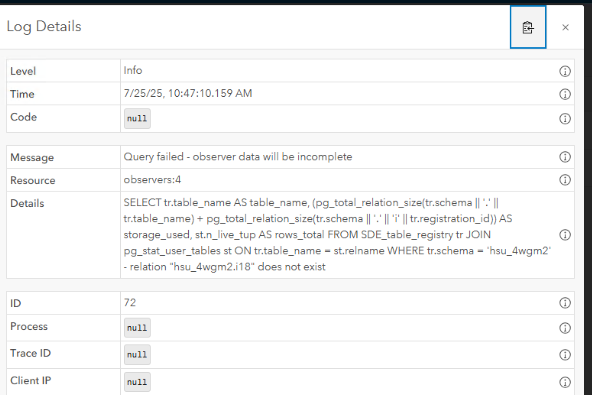Open the Trace ID info icon
The image size is (592, 395).
[564, 355]
